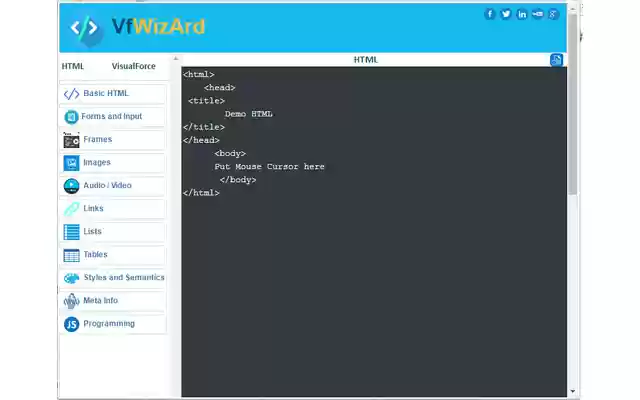The image size is (640, 400).
Task: Click the <head> tag line in editor
Action: click(220, 87)
